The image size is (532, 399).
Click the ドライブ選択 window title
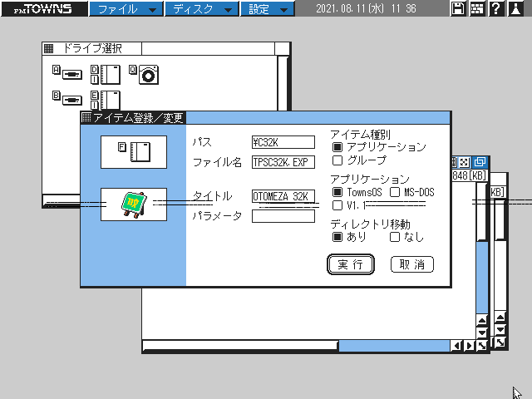point(92,48)
